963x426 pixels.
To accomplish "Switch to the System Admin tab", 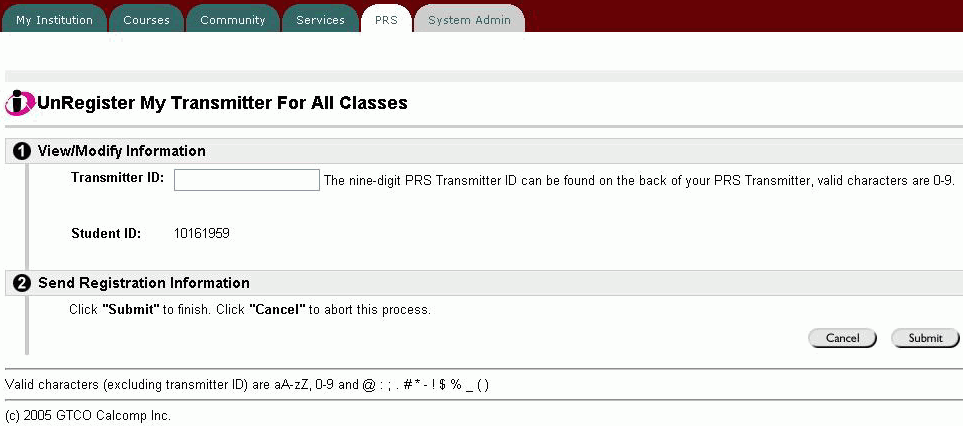I will point(469,20).
